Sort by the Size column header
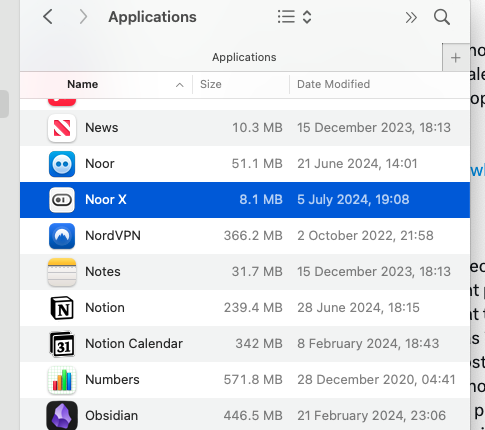The image size is (485, 430). point(211,84)
